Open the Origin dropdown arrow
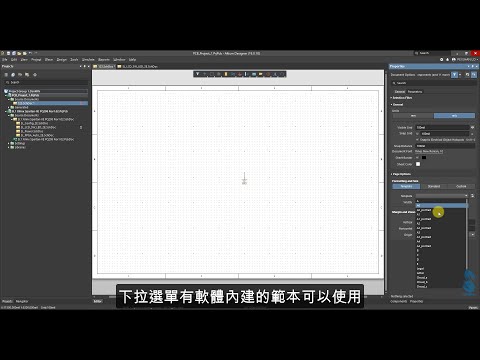480x360 pixels. click(x=472, y=235)
